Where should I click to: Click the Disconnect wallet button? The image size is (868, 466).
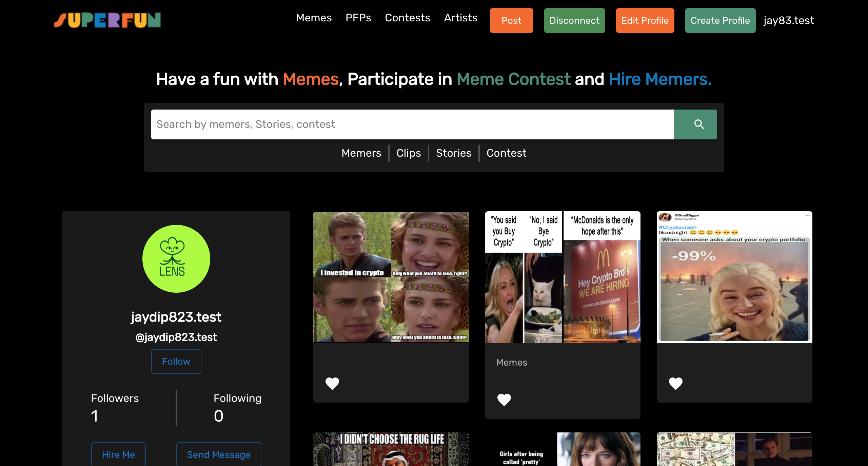[x=574, y=20]
